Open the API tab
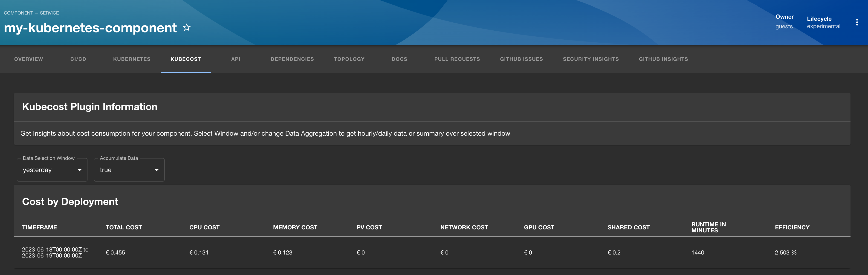 pos(236,59)
